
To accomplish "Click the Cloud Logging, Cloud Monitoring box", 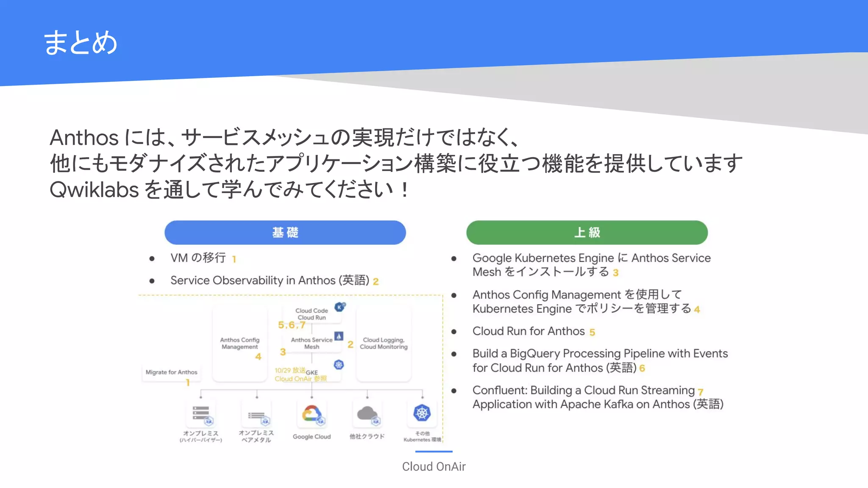I will tap(384, 344).
